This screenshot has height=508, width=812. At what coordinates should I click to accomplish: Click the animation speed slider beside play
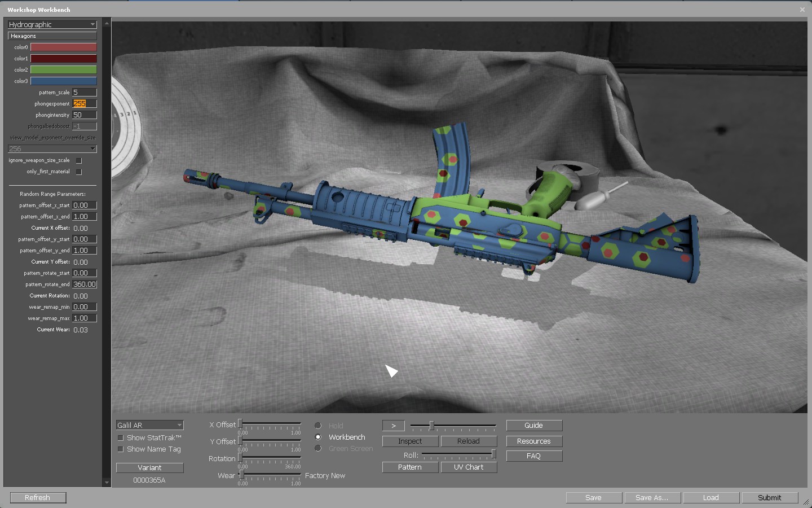453,426
